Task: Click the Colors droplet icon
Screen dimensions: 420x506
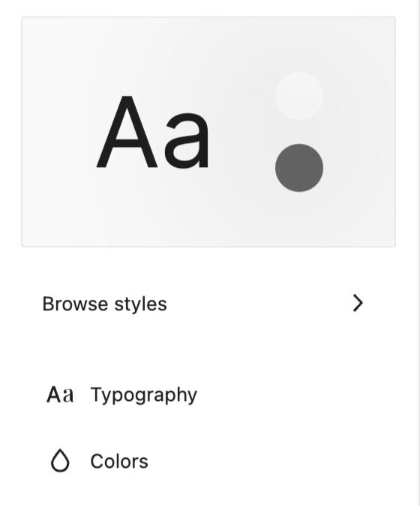Action: click(x=60, y=460)
